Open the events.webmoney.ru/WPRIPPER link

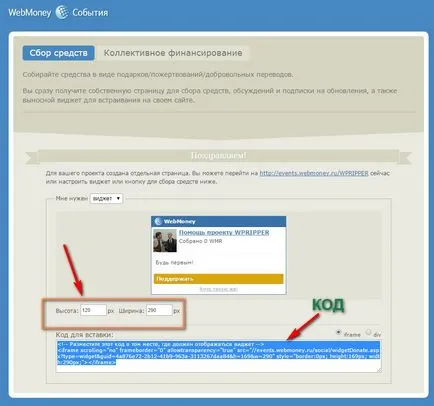click(314, 173)
